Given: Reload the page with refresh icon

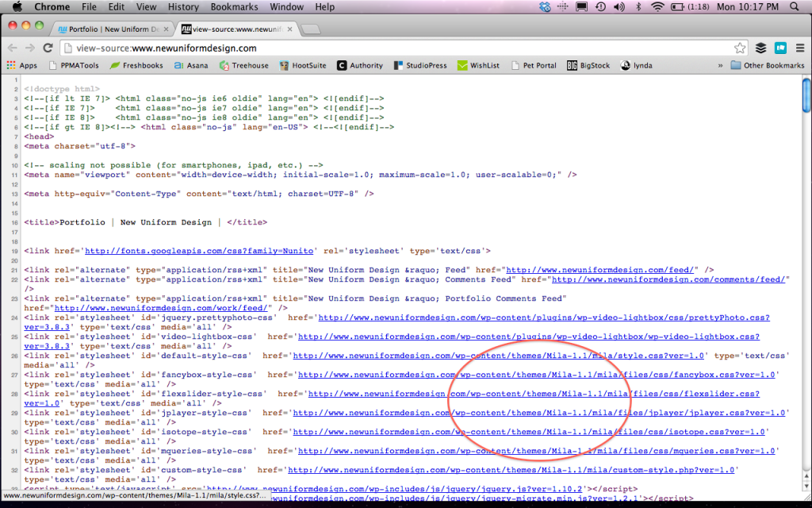Looking at the screenshot, I should coord(48,48).
